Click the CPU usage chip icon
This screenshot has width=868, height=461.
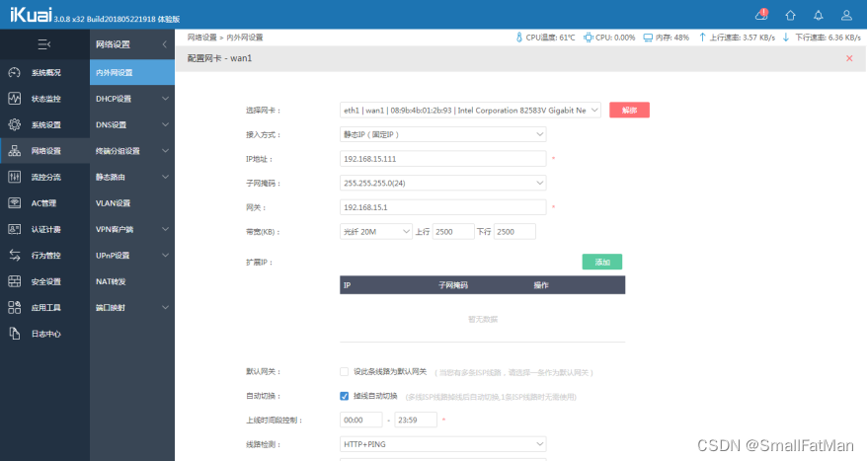pyautogui.click(x=589, y=38)
